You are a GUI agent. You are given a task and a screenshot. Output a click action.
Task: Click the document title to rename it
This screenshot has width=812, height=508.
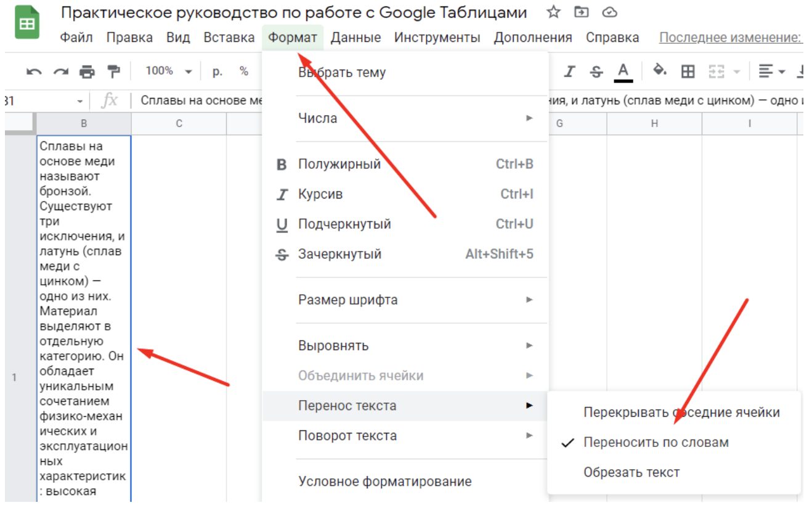pyautogui.click(x=294, y=12)
